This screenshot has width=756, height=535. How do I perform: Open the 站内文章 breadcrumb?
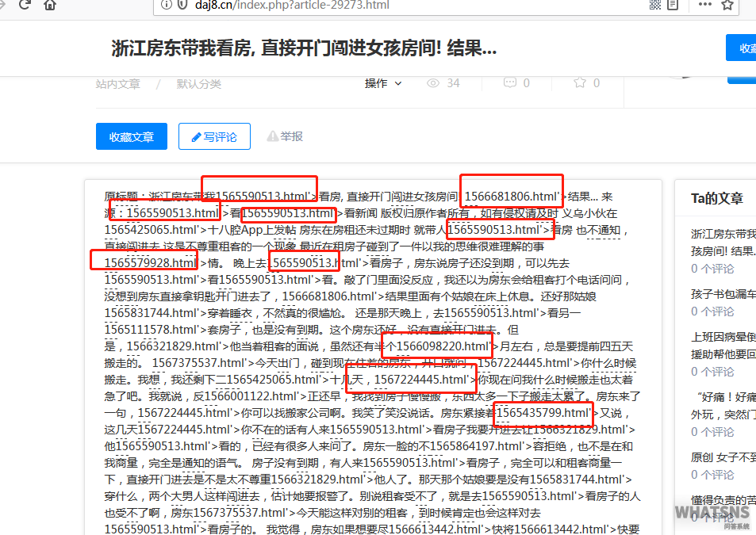tap(117, 83)
